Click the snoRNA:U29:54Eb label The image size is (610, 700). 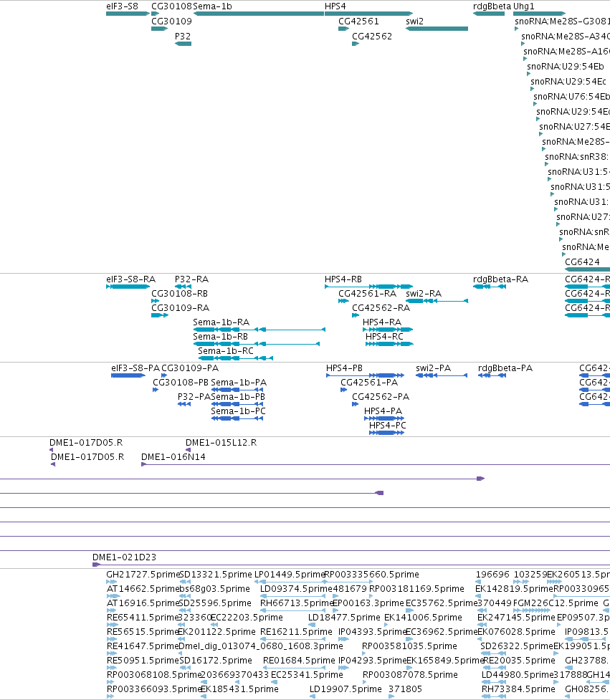click(x=566, y=67)
